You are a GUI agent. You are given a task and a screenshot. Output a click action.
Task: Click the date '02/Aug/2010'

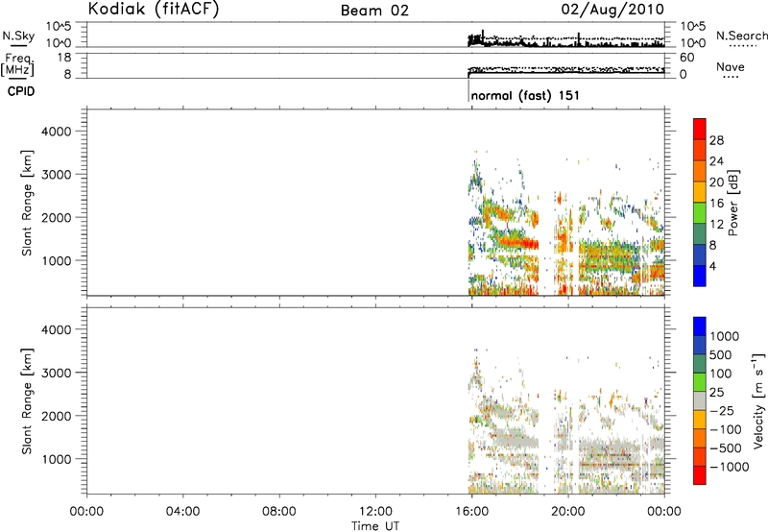point(612,10)
